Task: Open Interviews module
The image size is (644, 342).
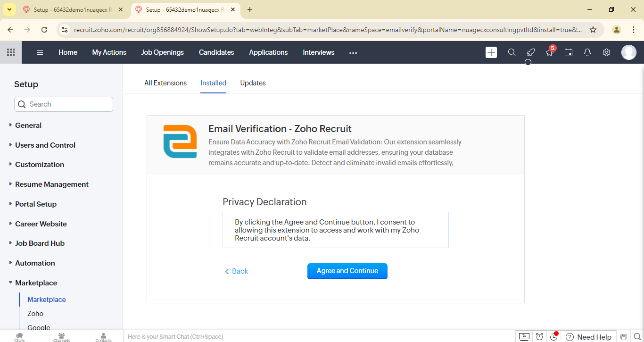Action: (319, 52)
